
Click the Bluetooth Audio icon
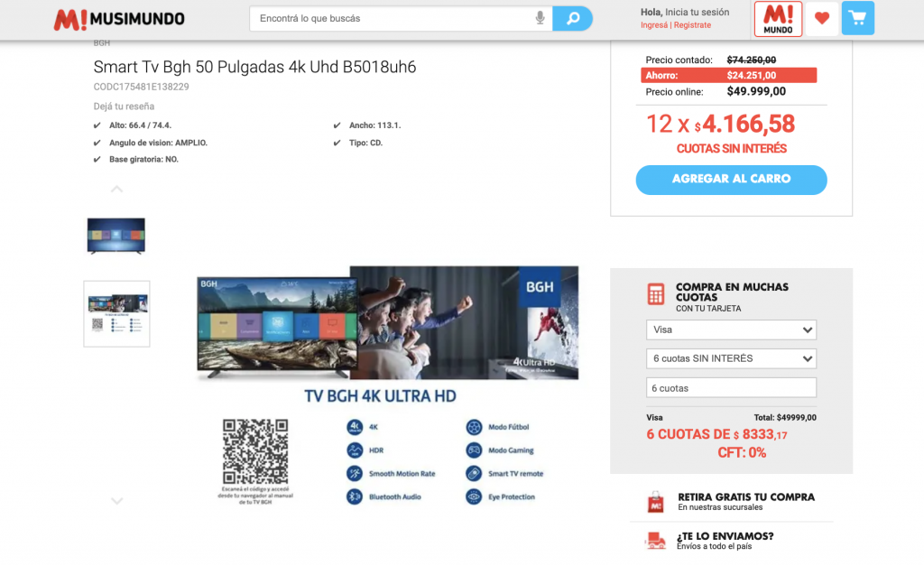coord(354,497)
